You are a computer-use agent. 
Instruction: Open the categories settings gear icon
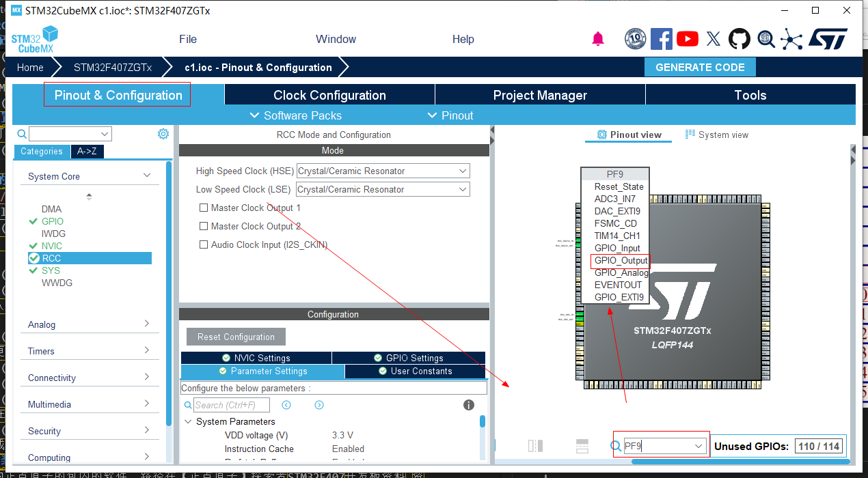coord(163,134)
